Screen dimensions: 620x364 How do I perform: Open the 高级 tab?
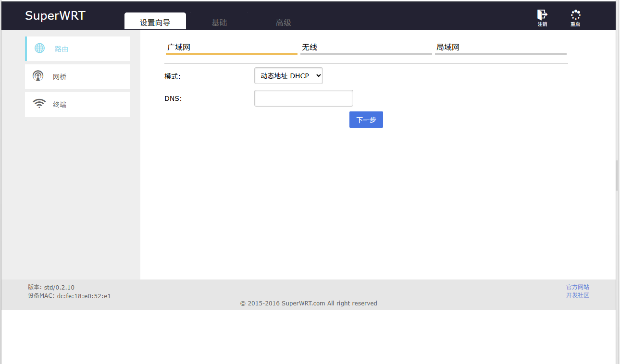(x=283, y=23)
